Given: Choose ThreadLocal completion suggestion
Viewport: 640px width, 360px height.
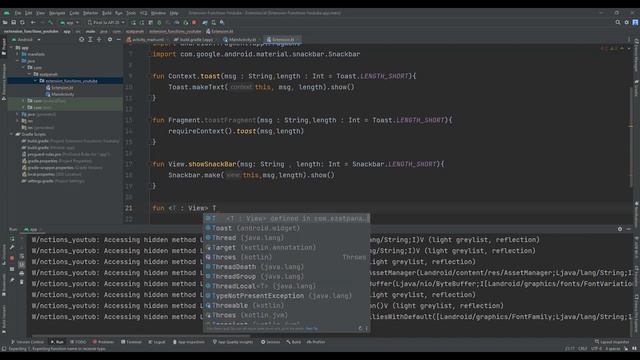Looking at the screenshot, I should tap(287, 286).
